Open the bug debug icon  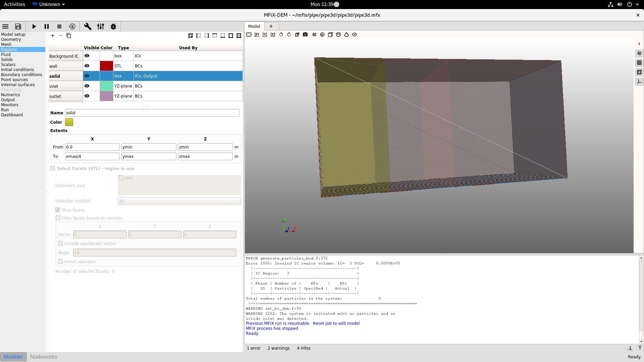pyautogui.click(x=113, y=26)
